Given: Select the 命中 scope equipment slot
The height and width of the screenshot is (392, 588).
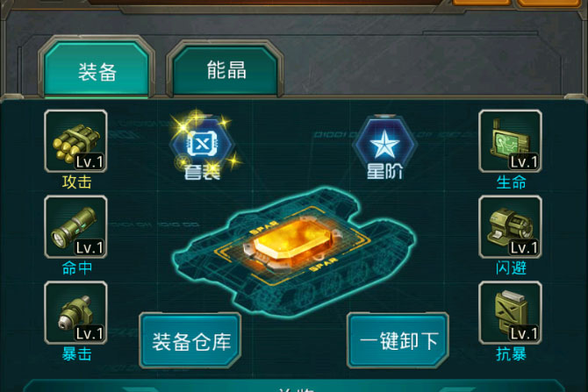Looking at the screenshot, I should click(x=75, y=227).
